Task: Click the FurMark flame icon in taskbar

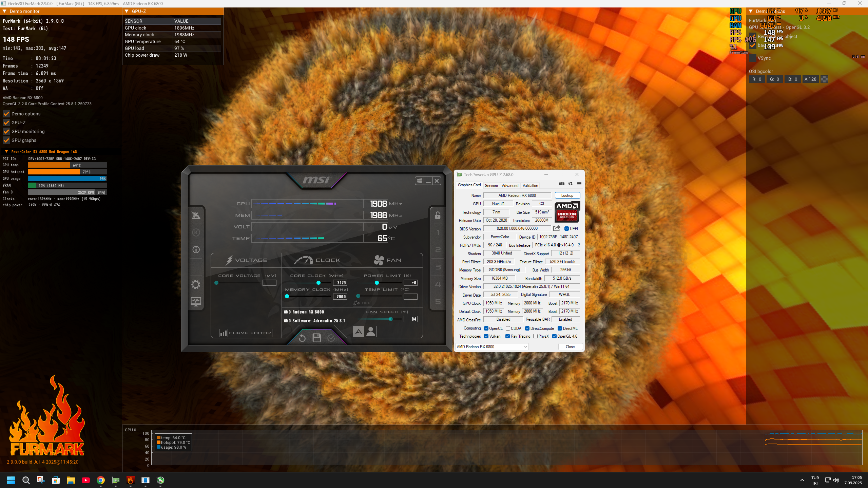Action: click(131, 480)
